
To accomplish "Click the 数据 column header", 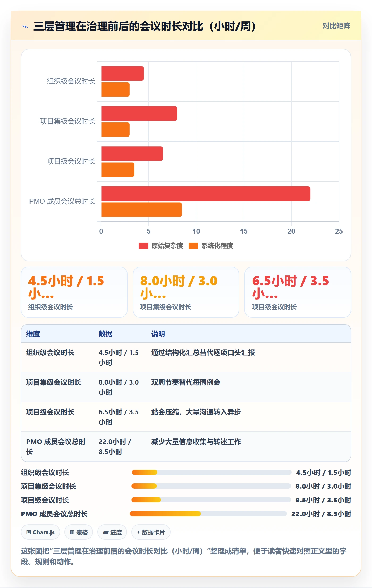I will 105,334.
